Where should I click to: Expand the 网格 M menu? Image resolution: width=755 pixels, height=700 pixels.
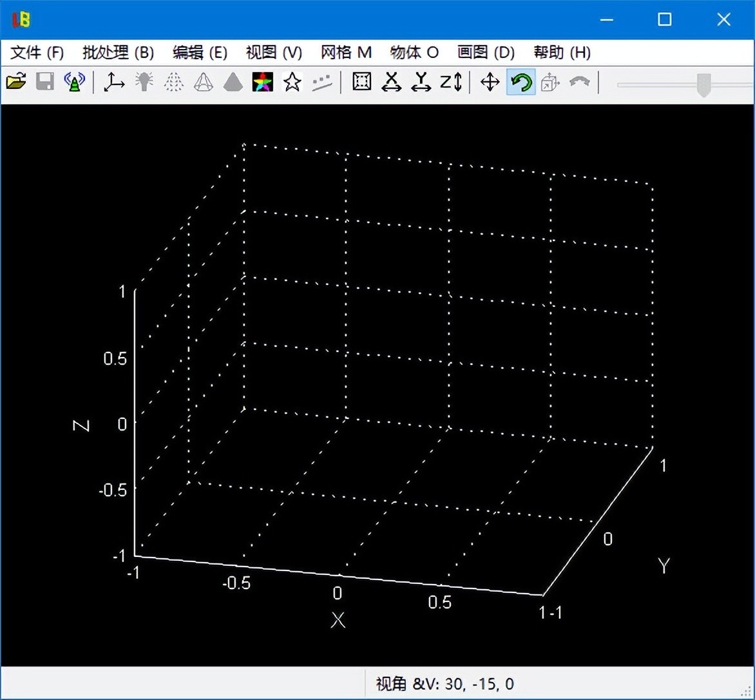point(346,52)
